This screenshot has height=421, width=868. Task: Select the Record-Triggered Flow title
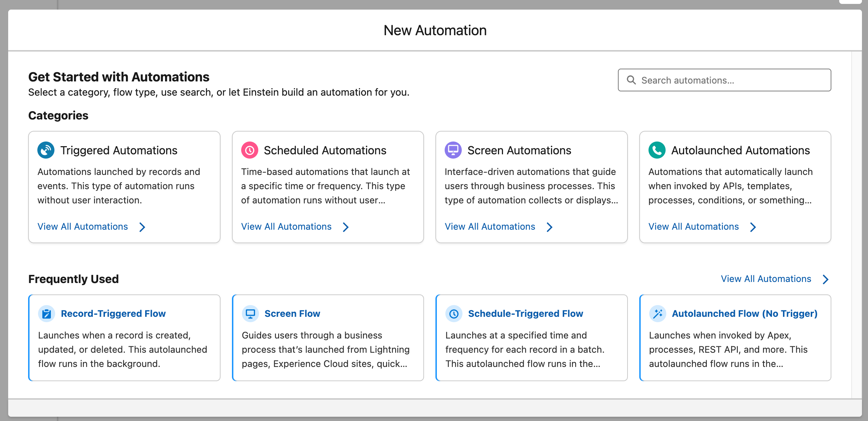tap(113, 314)
